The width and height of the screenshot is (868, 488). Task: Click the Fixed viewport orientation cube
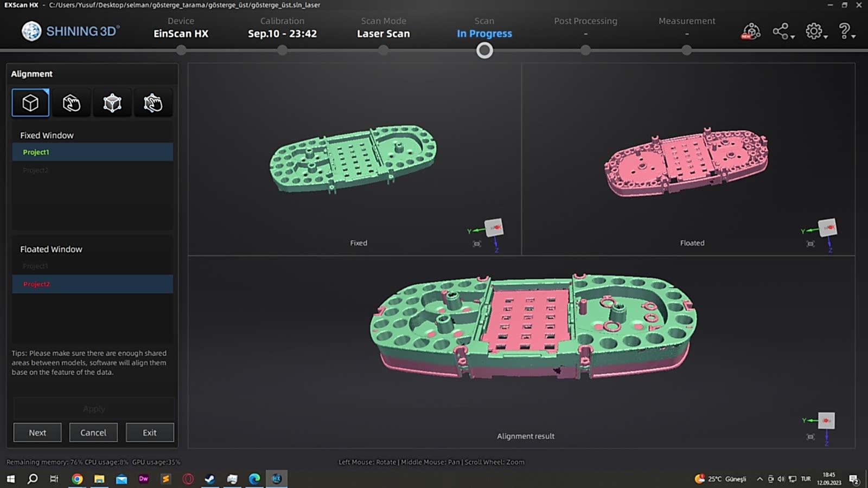pyautogui.click(x=494, y=228)
